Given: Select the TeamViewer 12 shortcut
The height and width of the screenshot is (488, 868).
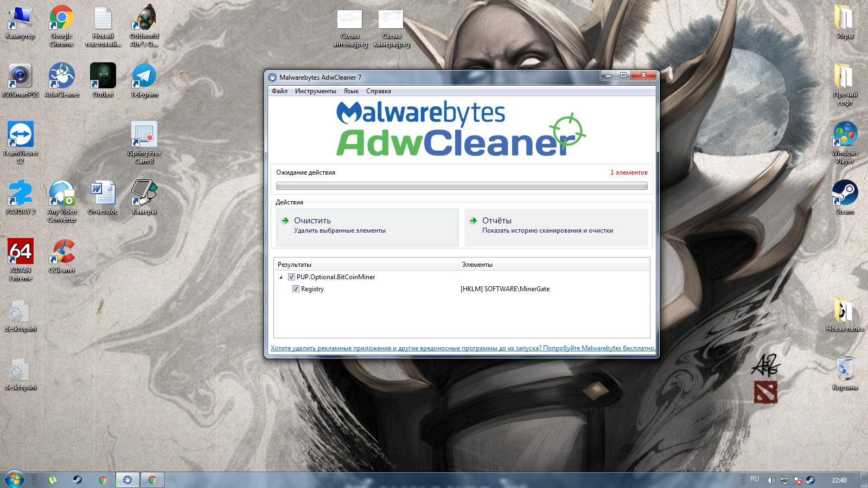Looking at the screenshot, I should coord(21,143).
